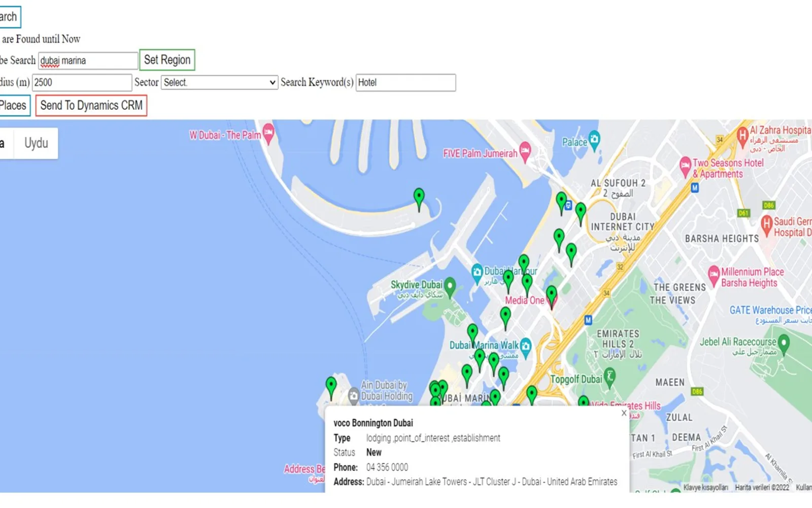Image resolution: width=812 pixels, height=508 pixels.
Task: Click the Jebel Ali Racecourse green pin
Action: [x=784, y=344]
